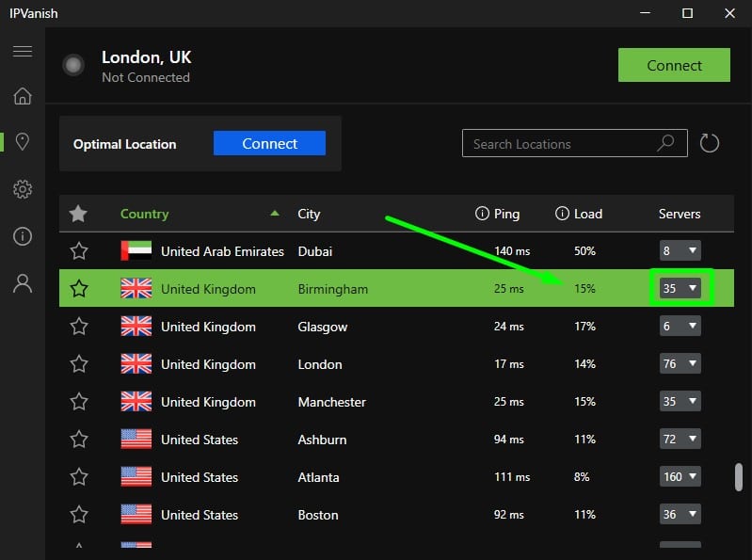Click the US flag in Boston row
Viewport: 752px width, 560px height.
tap(136, 515)
